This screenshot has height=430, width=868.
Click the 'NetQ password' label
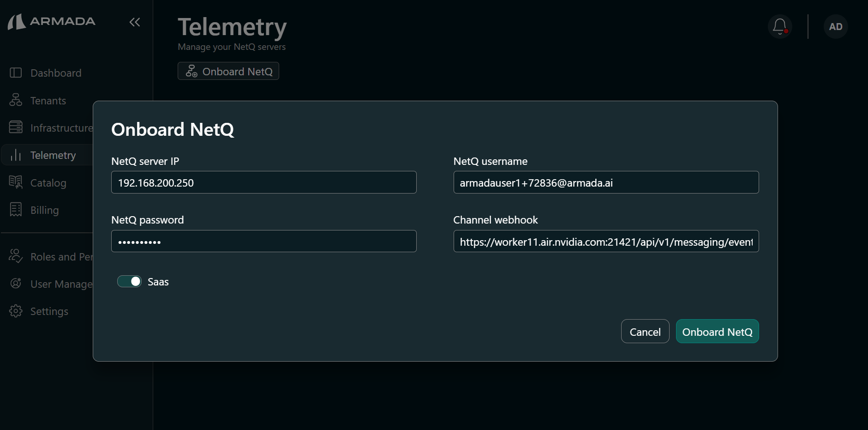pos(148,220)
